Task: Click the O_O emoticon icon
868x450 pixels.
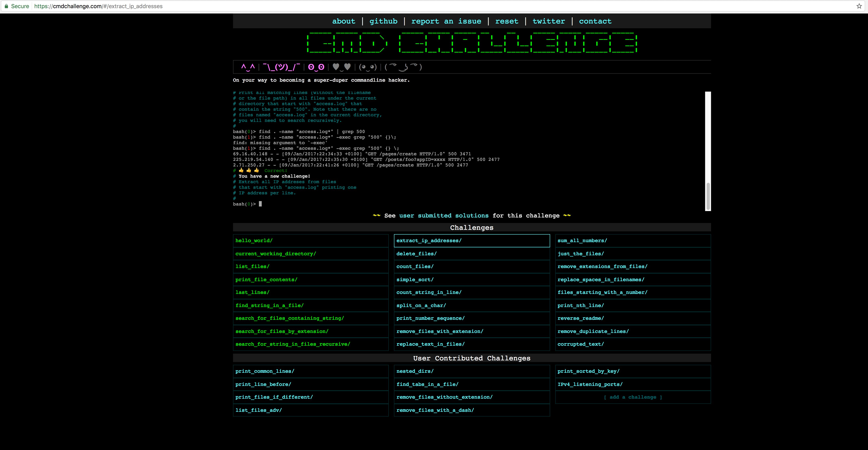Action: click(316, 67)
